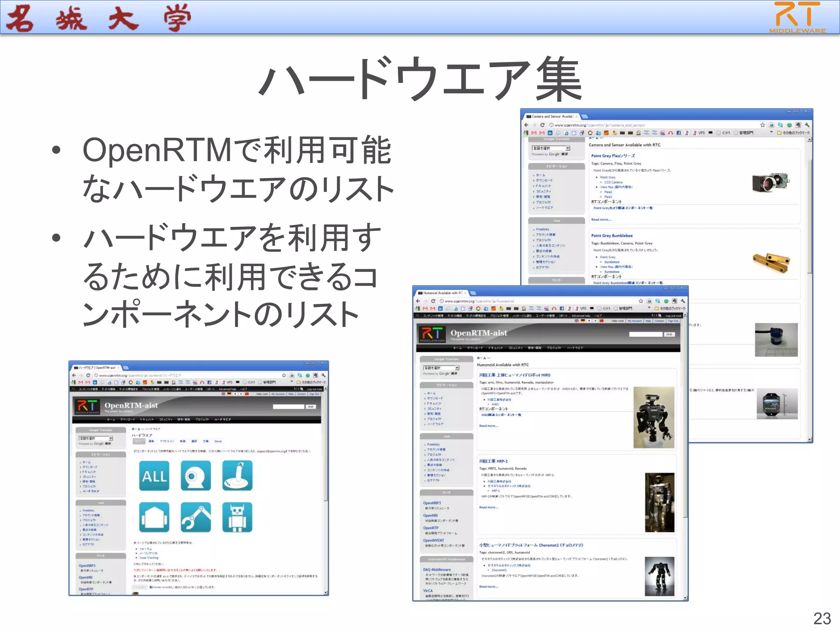The image size is (840, 630).
Task: Expand ダウンロード navigation item in Hardware window sidebar
Action: pyautogui.click(x=89, y=467)
